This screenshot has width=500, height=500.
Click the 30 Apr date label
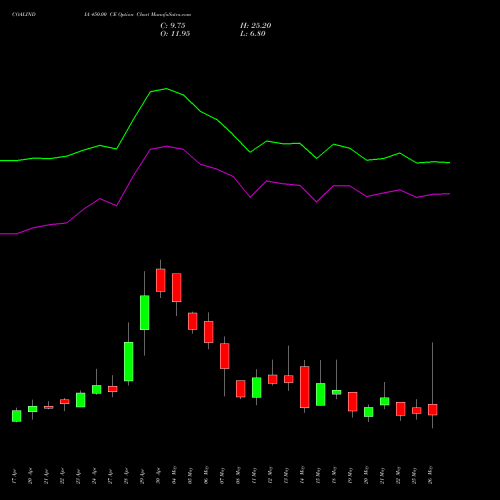tap(158, 476)
